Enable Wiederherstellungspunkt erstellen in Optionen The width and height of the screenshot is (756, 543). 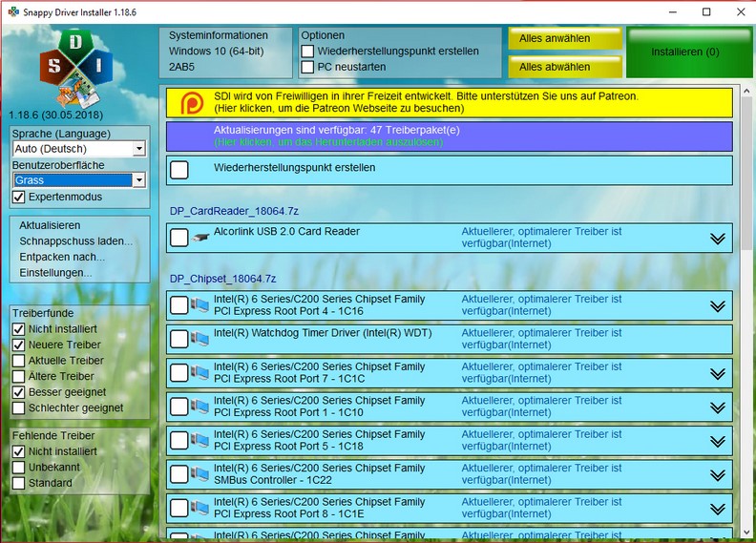[x=307, y=52]
